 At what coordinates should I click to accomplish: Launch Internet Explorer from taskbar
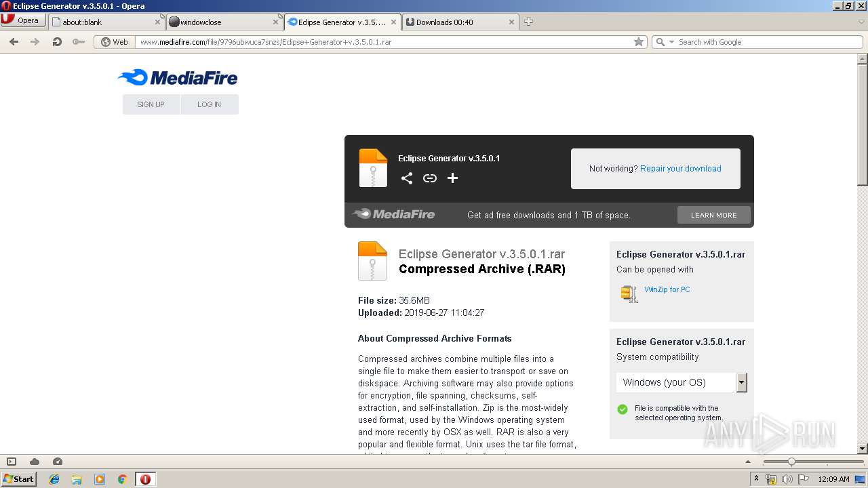point(54,479)
